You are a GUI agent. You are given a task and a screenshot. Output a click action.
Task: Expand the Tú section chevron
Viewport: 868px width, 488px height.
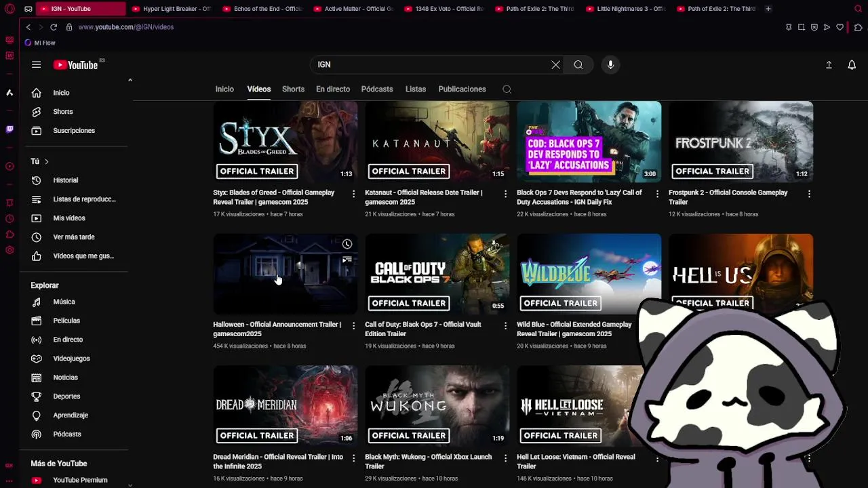click(x=46, y=161)
